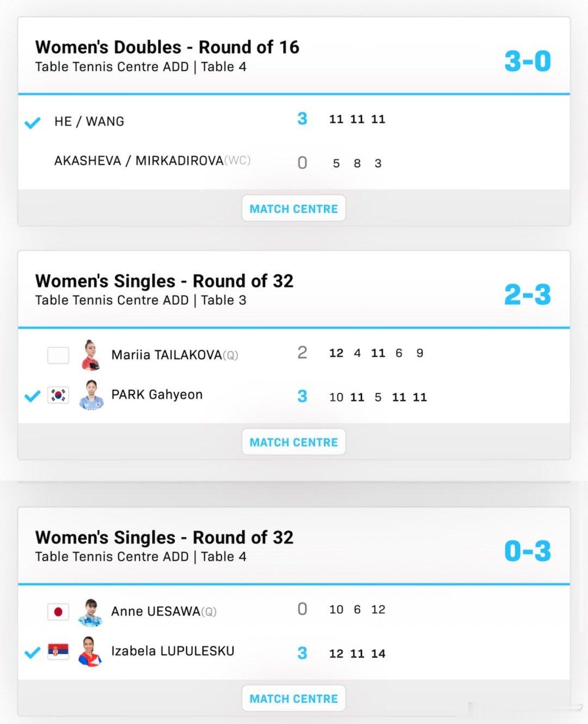Open Match Centre for HE / WANG doubles match
588x724 pixels.
click(293, 208)
